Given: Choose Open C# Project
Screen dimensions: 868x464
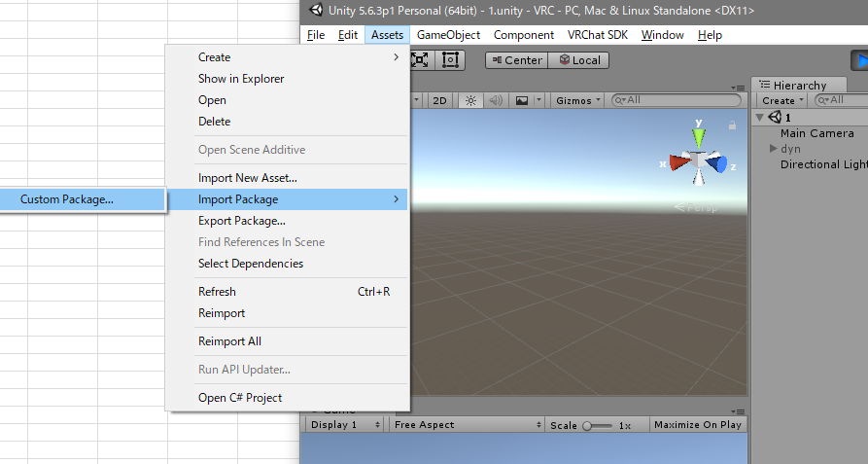Looking at the screenshot, I should coord(288,398).
